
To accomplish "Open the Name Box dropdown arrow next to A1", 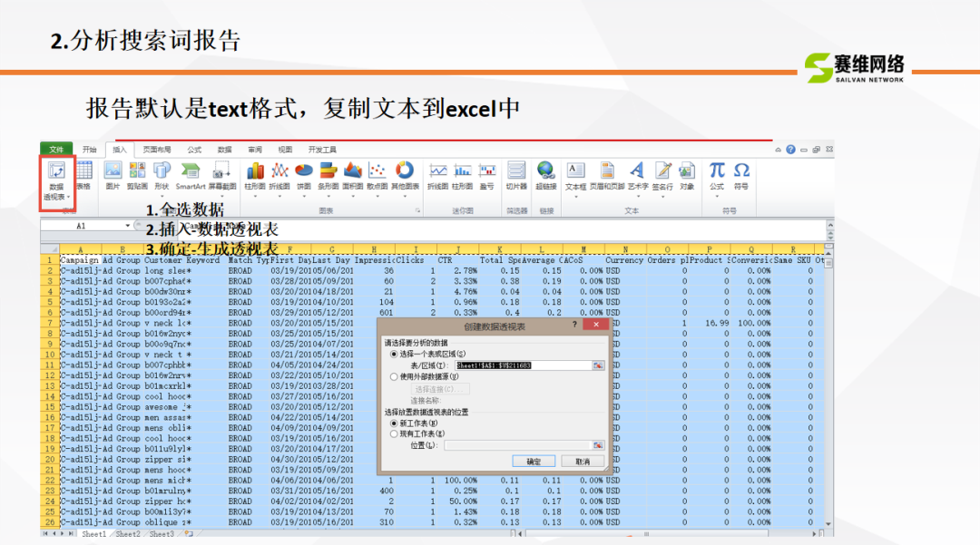I will pos(128,226).
